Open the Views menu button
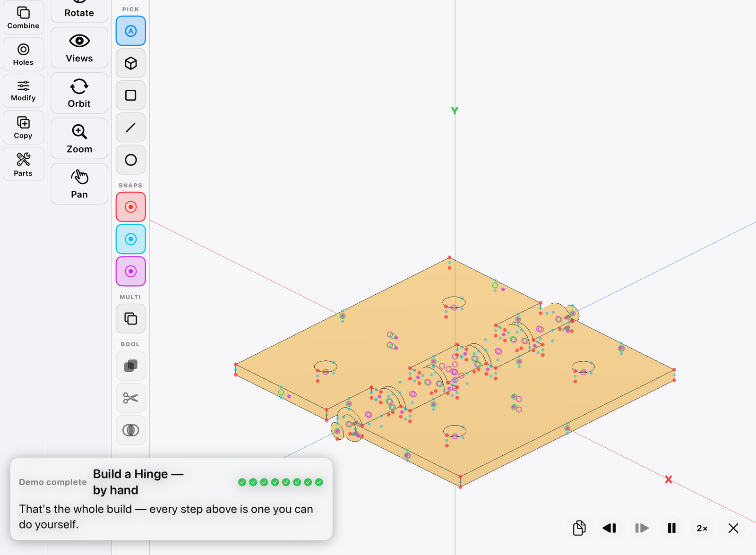Viewport: 756px width, 555px height. (x=79, y=48)
